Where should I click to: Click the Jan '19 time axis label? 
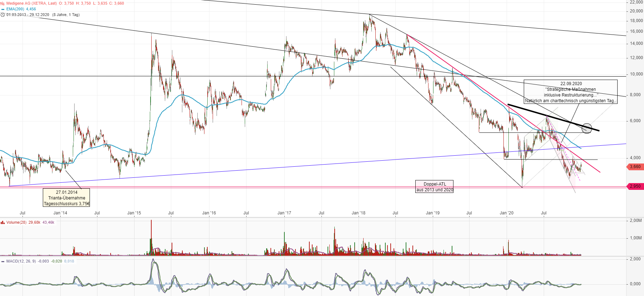pyautogui.click(x=432, y=213)
